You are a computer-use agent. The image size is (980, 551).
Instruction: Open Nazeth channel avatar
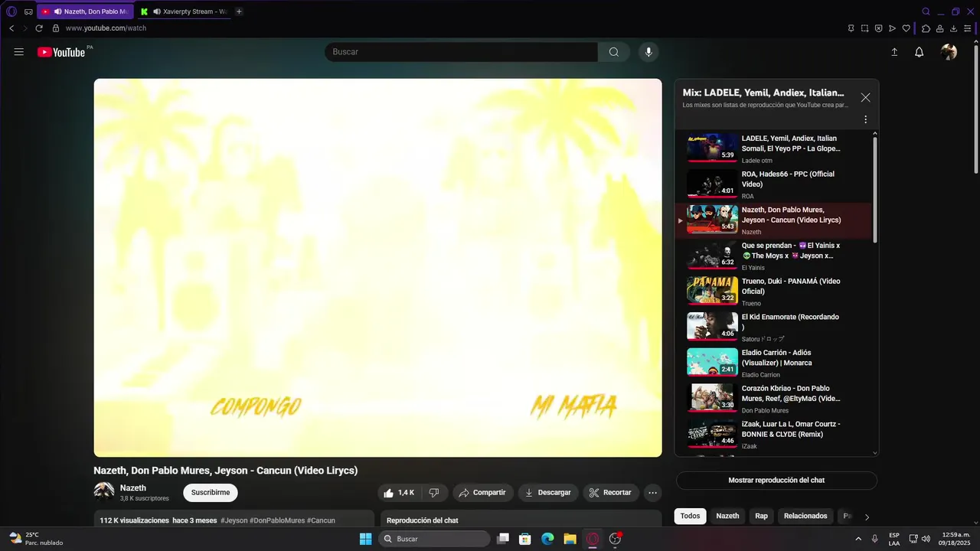click(104, 492)
